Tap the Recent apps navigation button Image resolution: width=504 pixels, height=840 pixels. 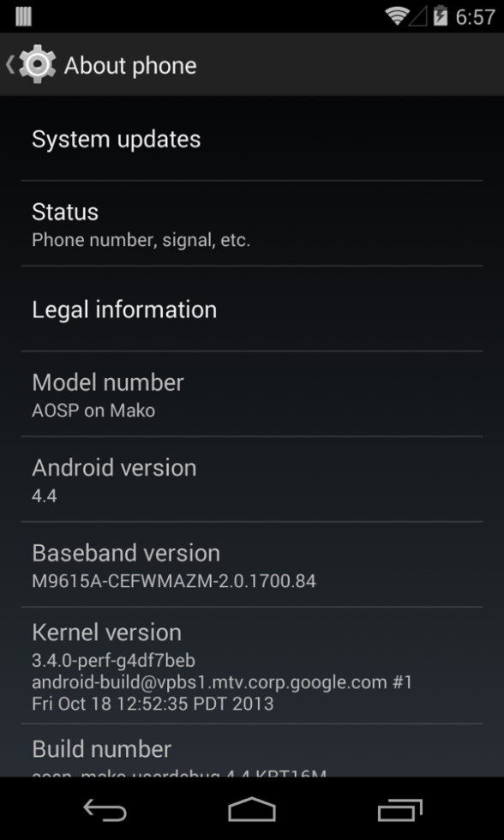399,810
